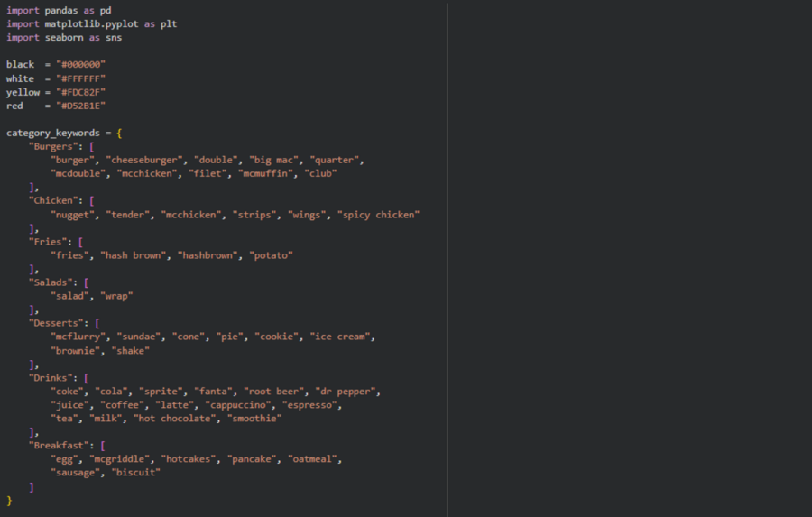
Task: Click the final closing curly brace
Action: pos(9,500)
